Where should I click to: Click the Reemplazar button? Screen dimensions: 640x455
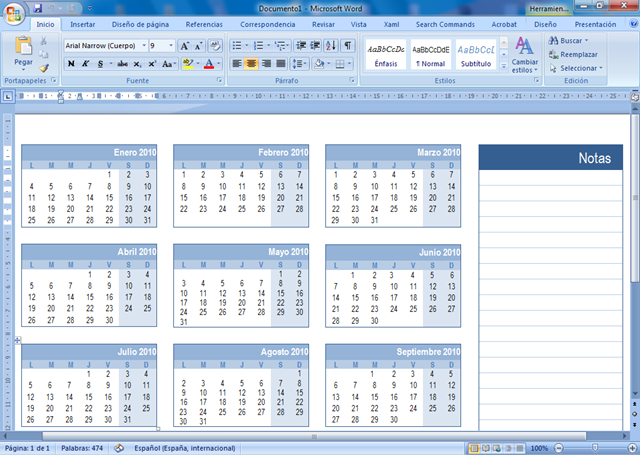[x=573, y=54]
